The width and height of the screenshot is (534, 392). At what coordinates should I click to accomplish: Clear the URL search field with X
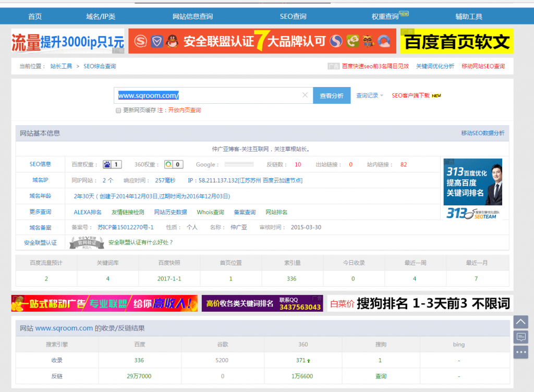coord(305,95)
